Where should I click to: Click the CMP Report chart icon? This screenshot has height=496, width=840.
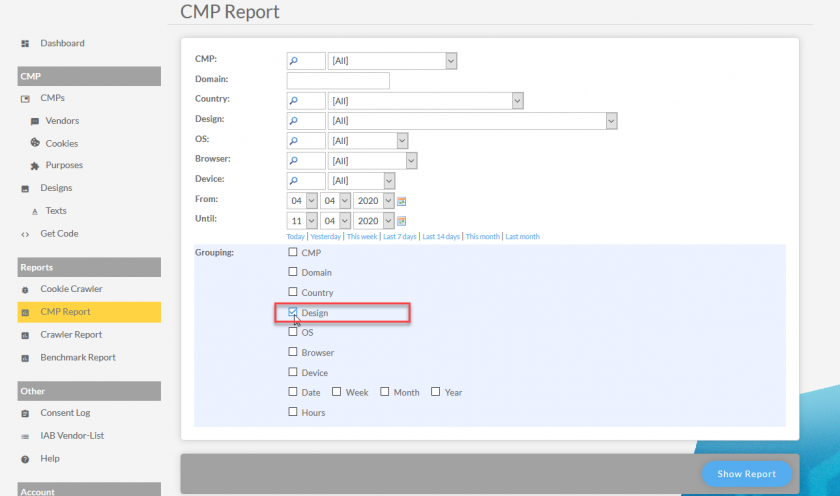pos(25,313)
